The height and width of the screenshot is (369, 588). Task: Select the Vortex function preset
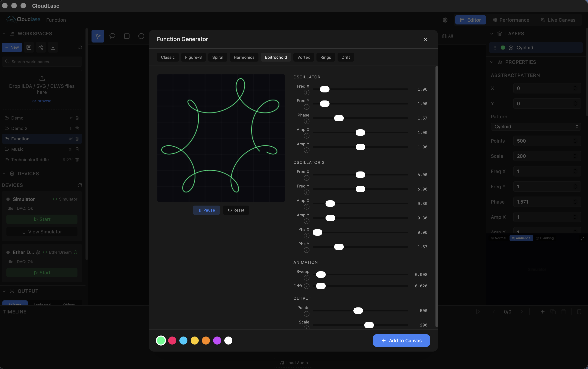[303, 57]
